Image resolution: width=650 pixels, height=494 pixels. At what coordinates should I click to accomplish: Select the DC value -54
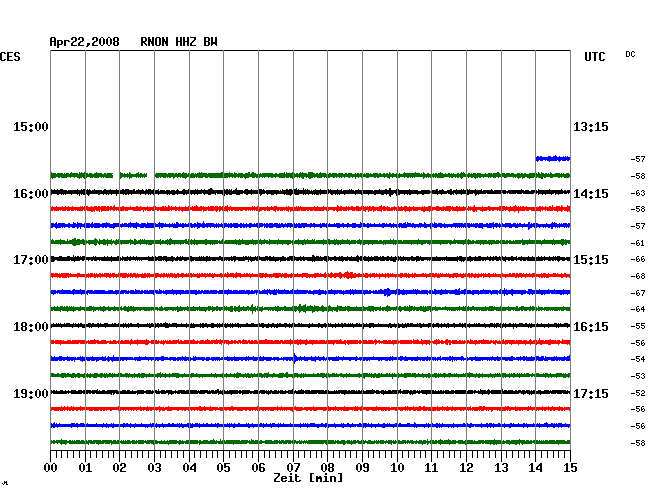(638, 359)
